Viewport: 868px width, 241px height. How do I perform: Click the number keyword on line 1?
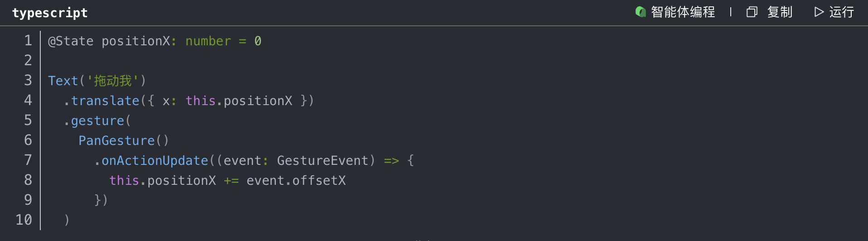coord(208,41)
